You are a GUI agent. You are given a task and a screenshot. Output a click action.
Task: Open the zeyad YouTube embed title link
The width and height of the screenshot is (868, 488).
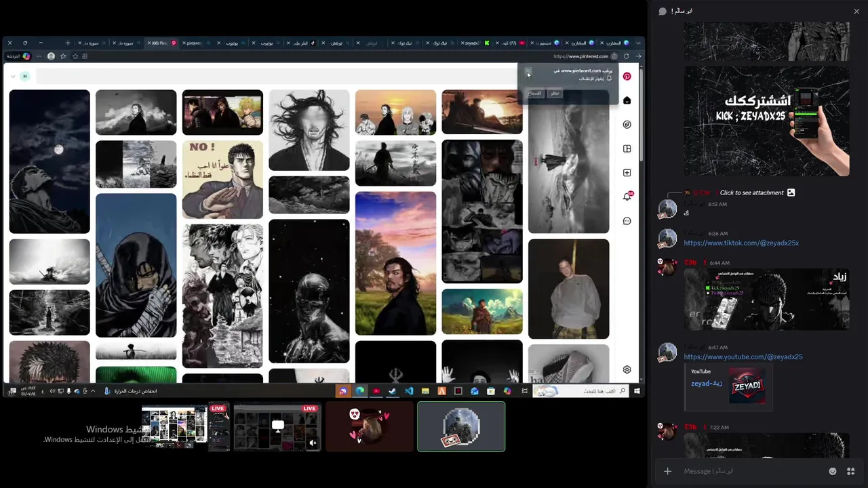tap(707, 383)
